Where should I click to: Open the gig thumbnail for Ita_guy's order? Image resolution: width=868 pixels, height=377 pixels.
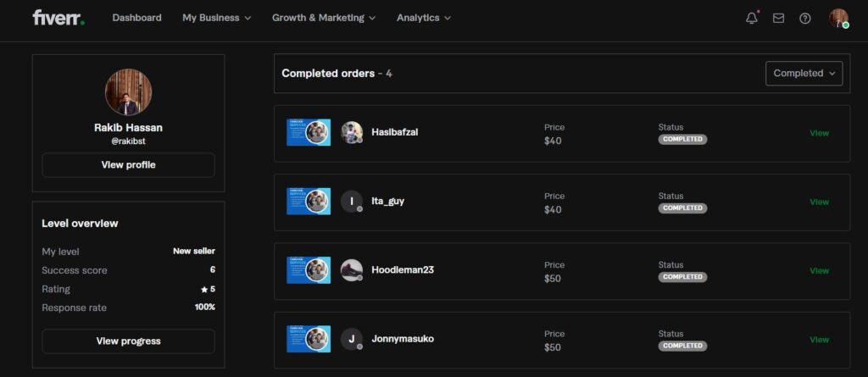click(x=309, y=202)
